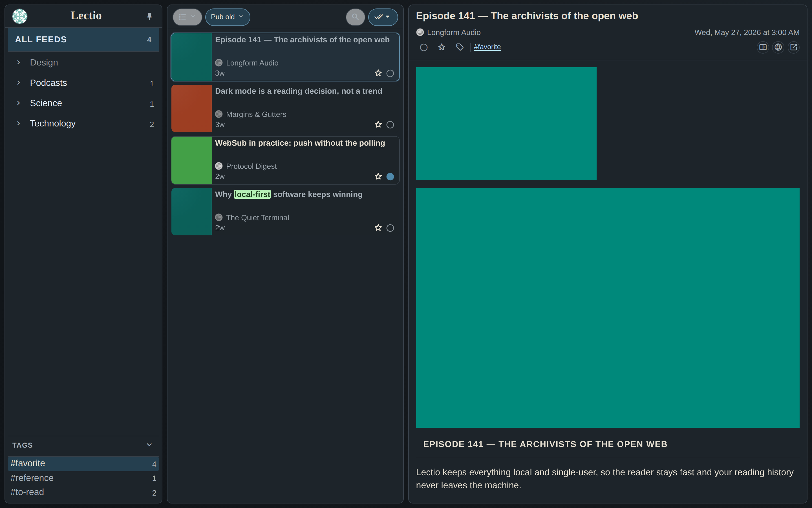Click the Protocol Digest feed name
812x508 pixels.
(x=251, y=166)
